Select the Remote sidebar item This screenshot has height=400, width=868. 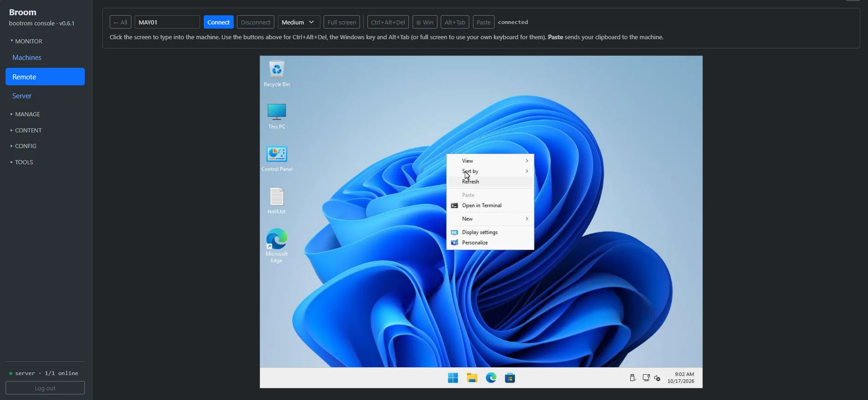[x=45, y=77]
